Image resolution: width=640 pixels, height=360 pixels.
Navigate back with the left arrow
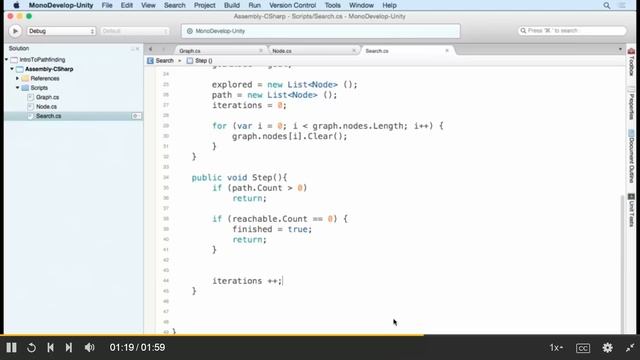[x=151, y=49]
